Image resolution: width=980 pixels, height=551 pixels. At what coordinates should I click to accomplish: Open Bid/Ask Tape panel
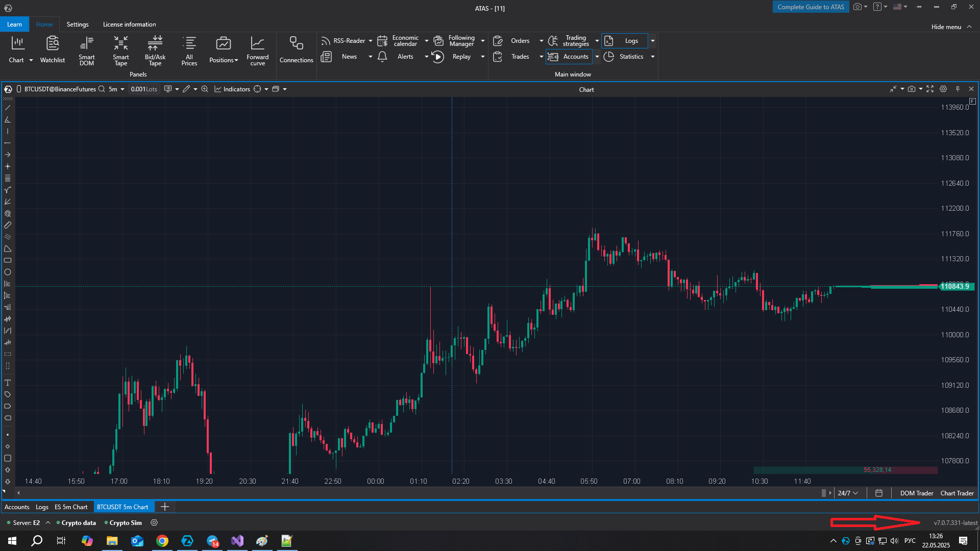(155, 50)
